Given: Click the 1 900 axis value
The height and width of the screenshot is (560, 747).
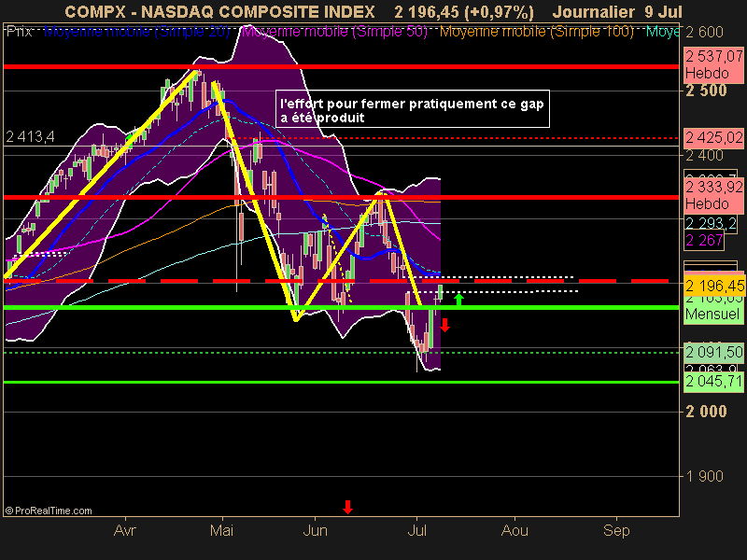Looking at the screenshot, I should click(704, 476).
